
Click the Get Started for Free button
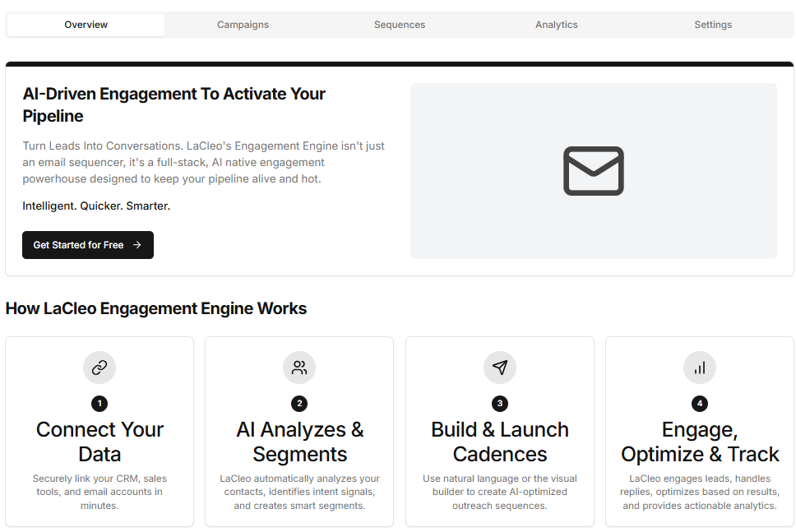click(x=88, y=245)
